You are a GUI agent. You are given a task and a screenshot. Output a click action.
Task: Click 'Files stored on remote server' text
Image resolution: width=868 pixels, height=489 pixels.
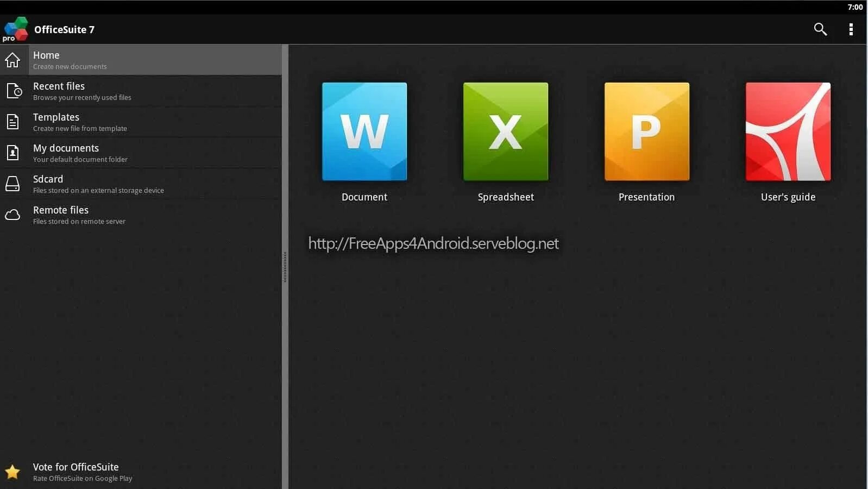coord(79,222)
